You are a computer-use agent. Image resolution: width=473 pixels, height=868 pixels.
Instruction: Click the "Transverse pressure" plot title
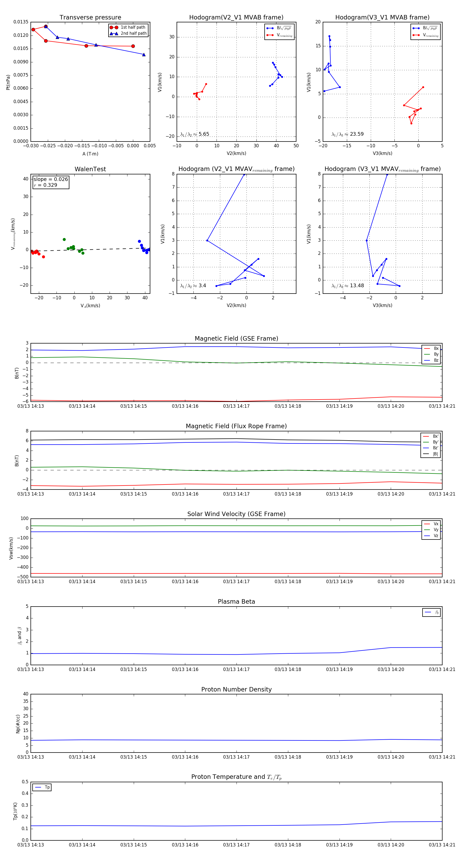(x=90, y=18)
